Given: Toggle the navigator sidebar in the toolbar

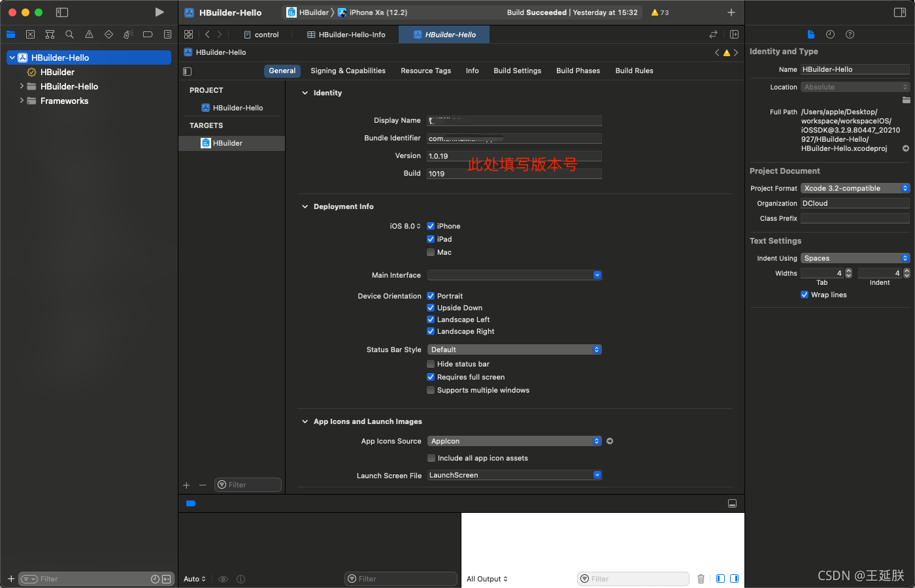Looking at the screenshot, I should click(x=62, y=12).
